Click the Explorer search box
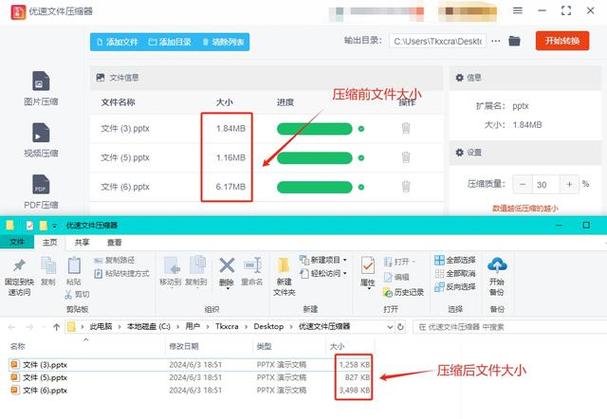 point(509,327)
